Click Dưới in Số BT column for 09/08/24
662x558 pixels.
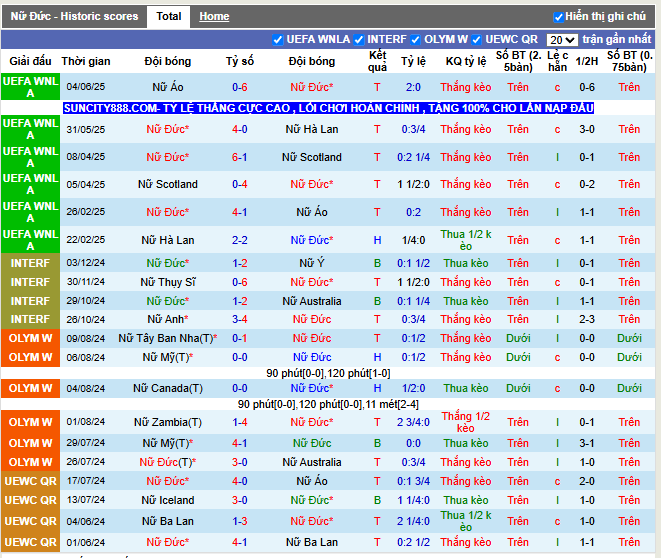pyautogui.click(x=518, y=339)
